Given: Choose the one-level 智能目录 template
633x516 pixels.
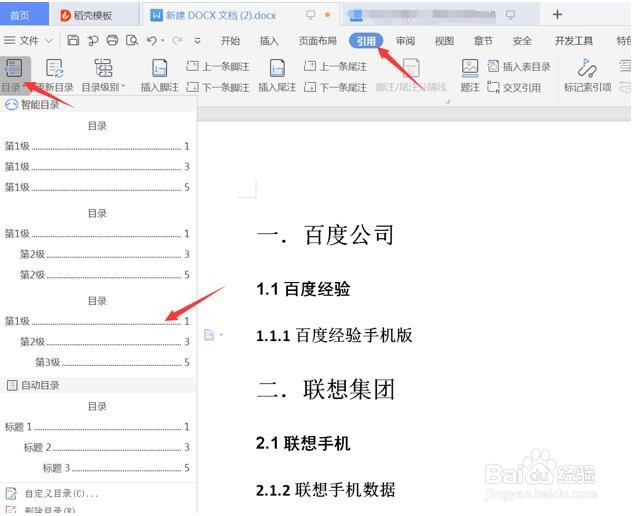Looking at the screenshot, I should [97, 157].
